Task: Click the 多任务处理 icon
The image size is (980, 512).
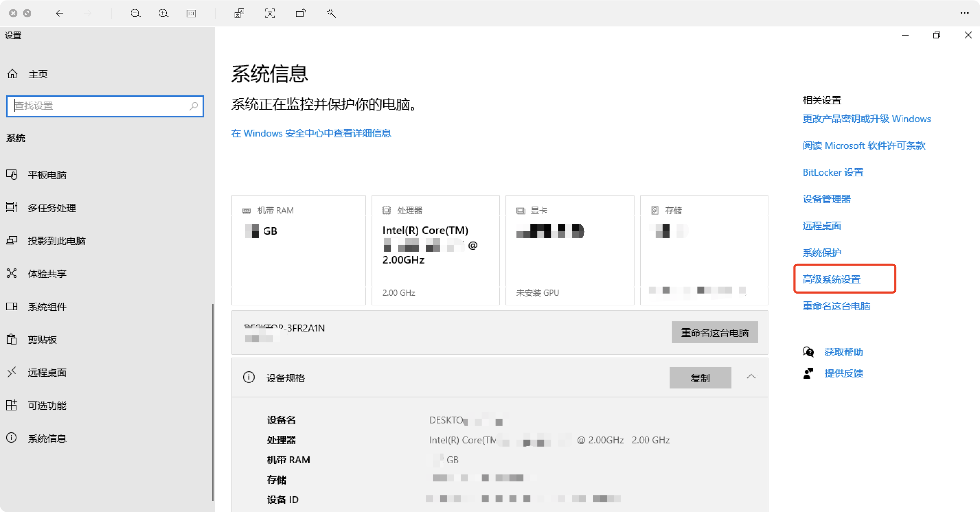Action: [12, 207]
